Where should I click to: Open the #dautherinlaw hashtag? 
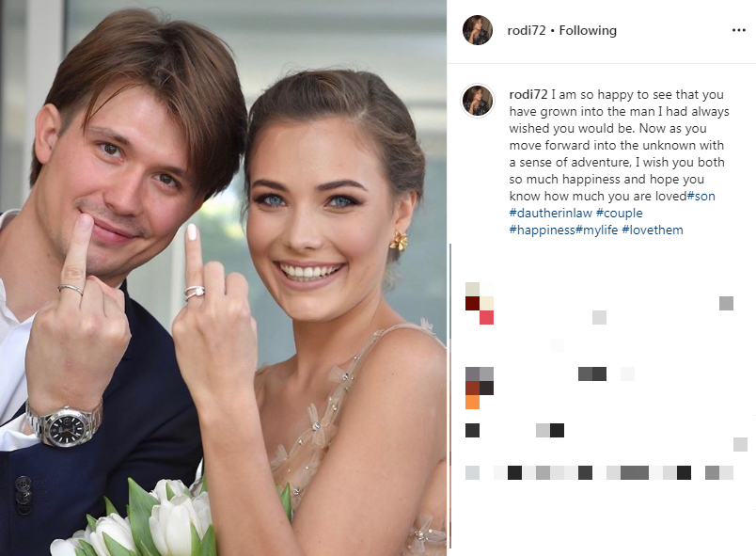tap(551, 213)
